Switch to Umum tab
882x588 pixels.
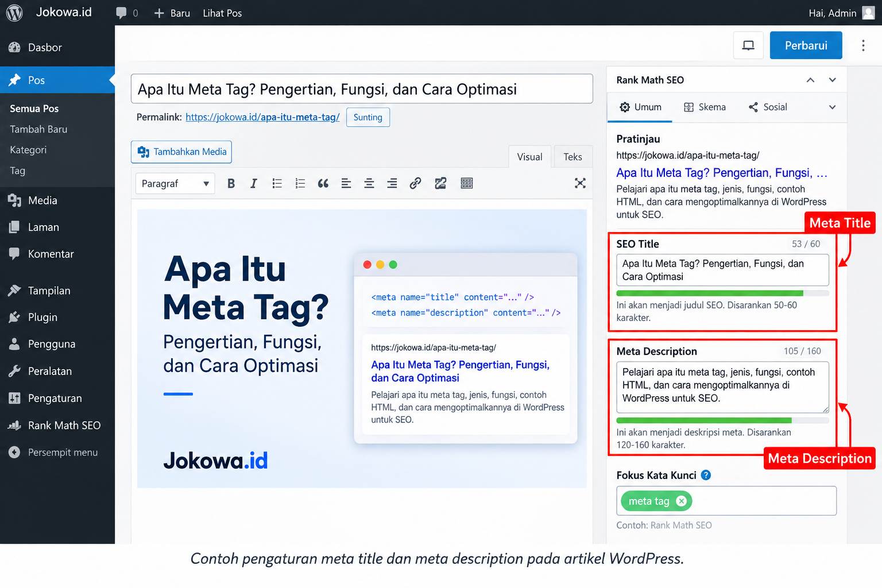tap(640, 107)
